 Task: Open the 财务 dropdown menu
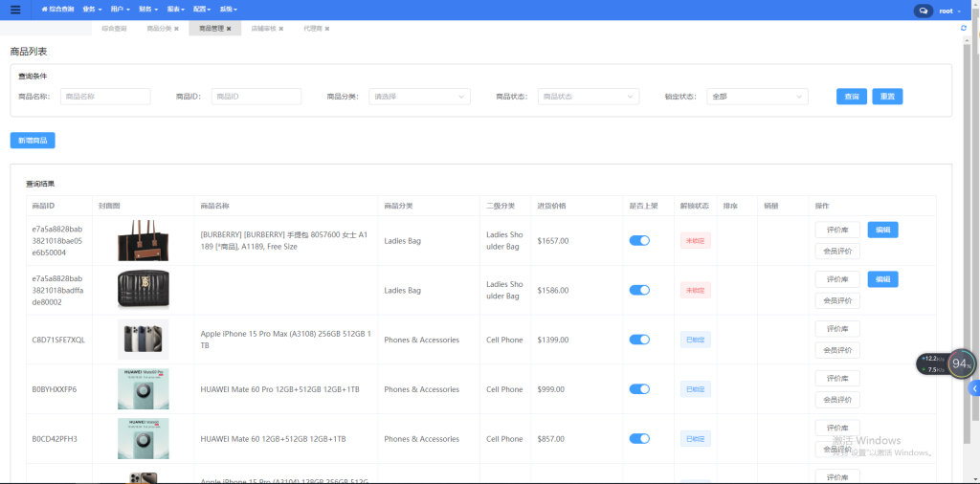point(148,10)
